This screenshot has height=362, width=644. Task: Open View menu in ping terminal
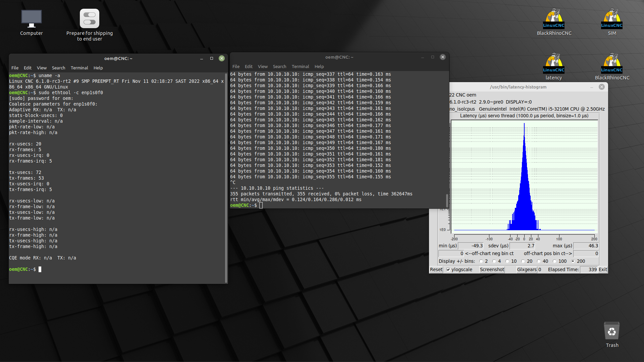pos(263,66)
